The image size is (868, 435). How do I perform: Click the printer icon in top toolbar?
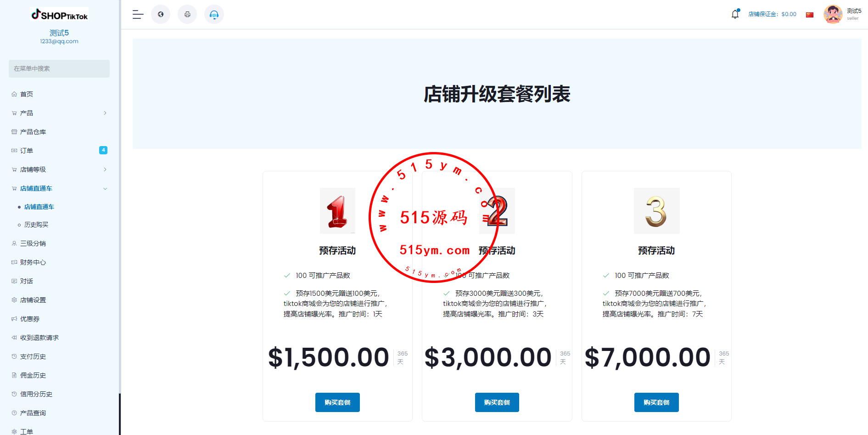(187, 14)
